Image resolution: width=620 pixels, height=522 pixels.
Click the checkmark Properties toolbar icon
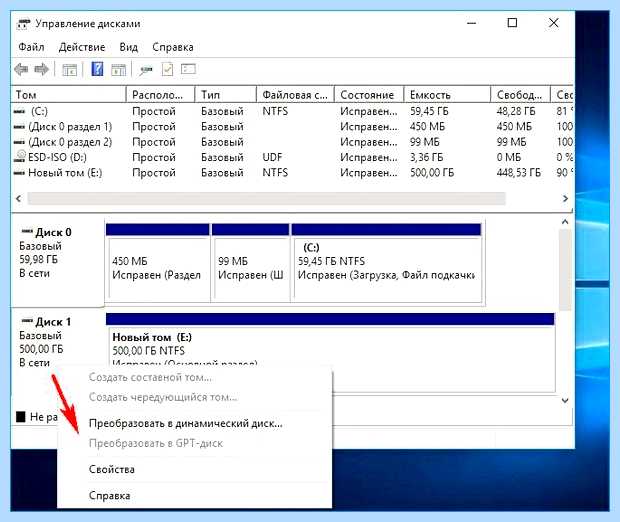point(167,70)
